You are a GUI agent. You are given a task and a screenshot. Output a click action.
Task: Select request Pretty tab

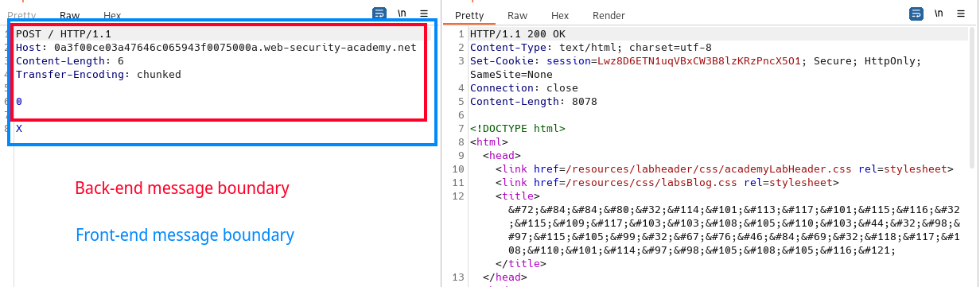(22, 15)
